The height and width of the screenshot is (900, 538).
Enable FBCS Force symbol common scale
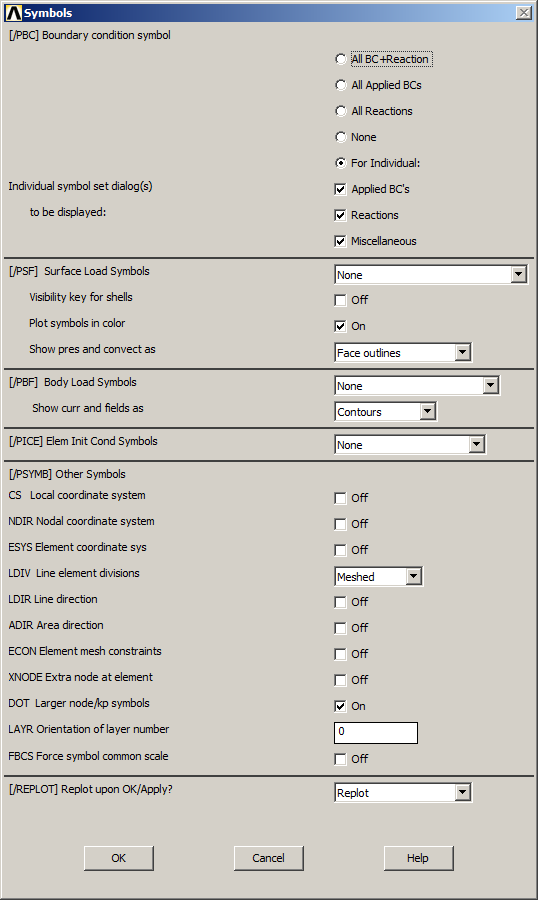click(x=340, y=759)
